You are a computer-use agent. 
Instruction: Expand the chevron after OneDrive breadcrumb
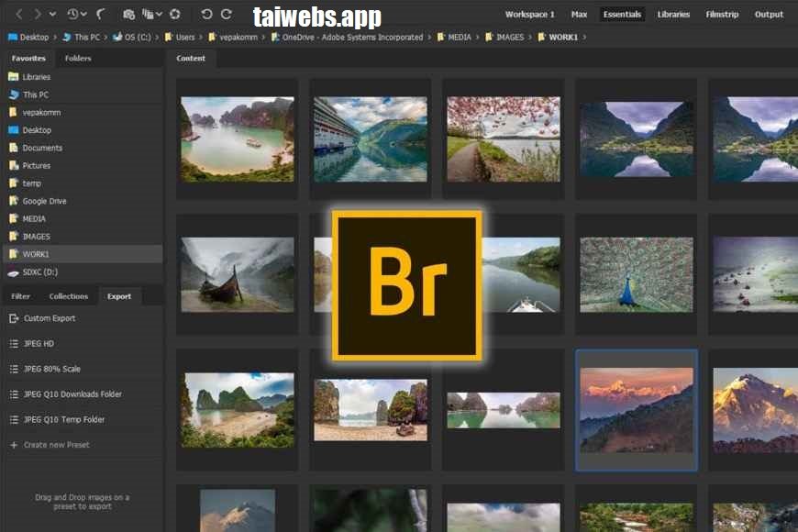(429, 38)
